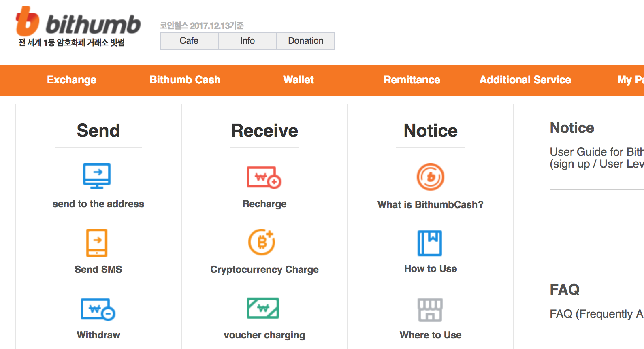Click the Cryptocurrency Charge bitcoin icon
The width and height of the screenshot is (644, 349).
[262, 242]
